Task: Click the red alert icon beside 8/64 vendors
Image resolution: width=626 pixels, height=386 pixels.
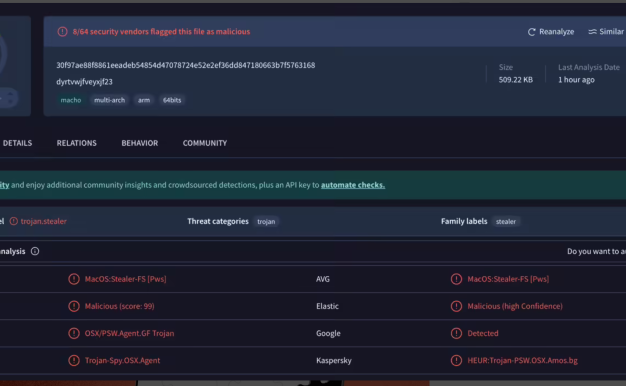Action: [62, 32]
